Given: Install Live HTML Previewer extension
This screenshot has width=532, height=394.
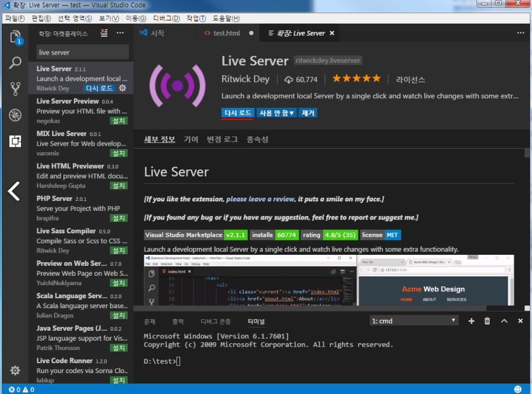Looking at the screenshot, I should (x=119, y=186).
